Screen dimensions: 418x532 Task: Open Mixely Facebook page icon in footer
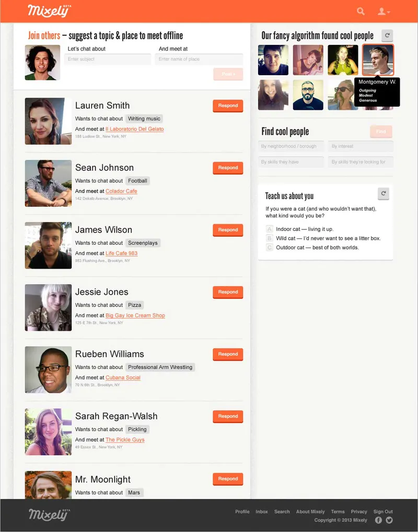coord(378,520)
